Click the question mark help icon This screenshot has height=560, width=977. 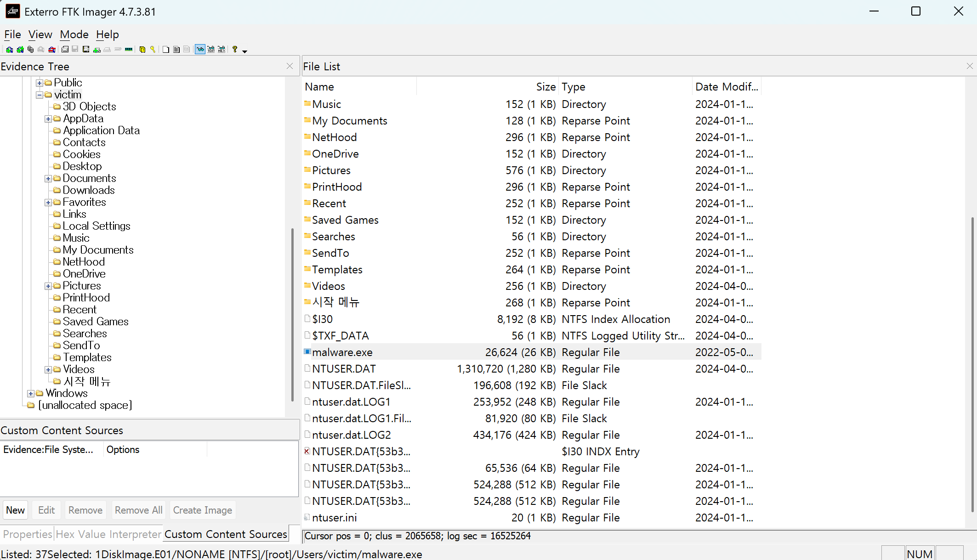pos(235,50)
